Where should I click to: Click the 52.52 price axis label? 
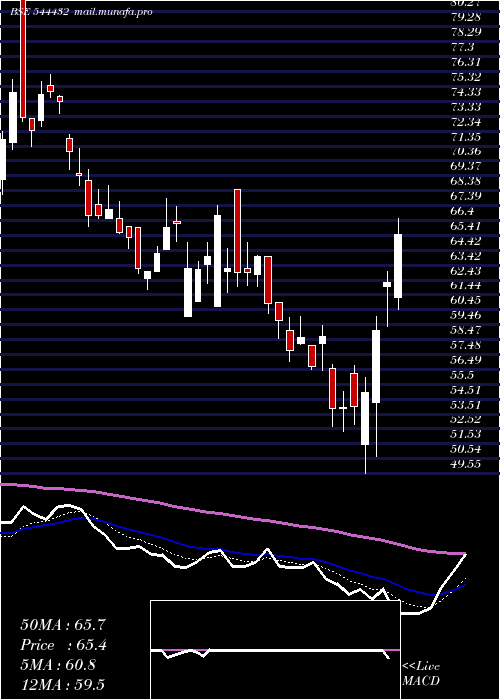466,419
